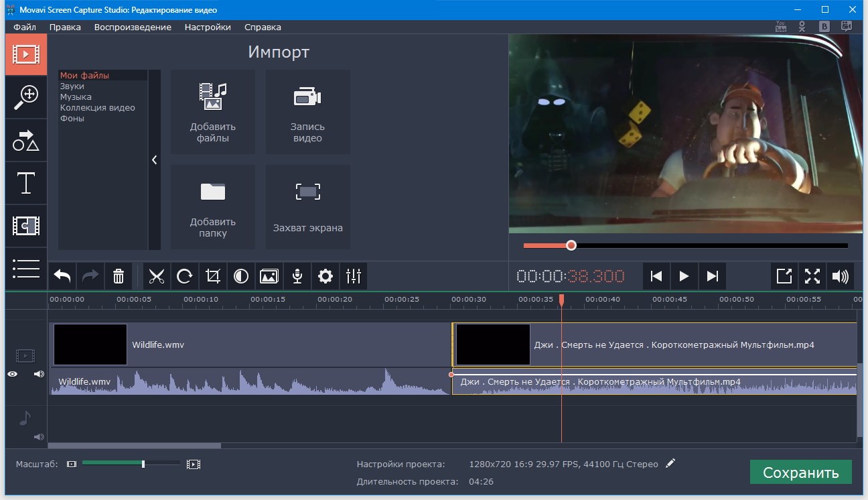Delete selected clip with trash icon
The image size is (868, 500).
coord(119,275)
